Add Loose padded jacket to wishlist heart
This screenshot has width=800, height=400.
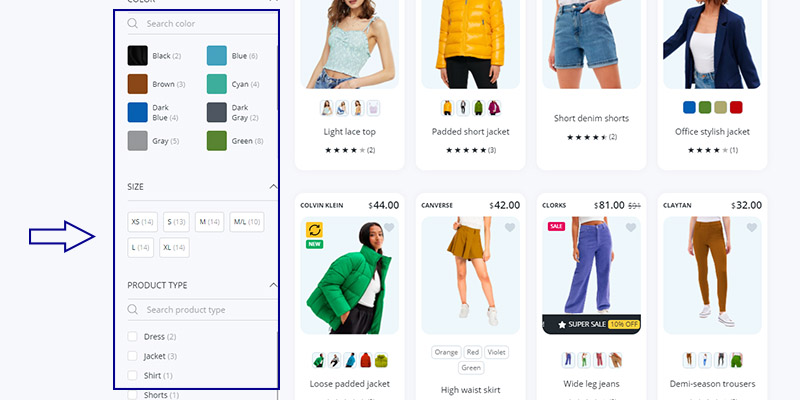389,228
